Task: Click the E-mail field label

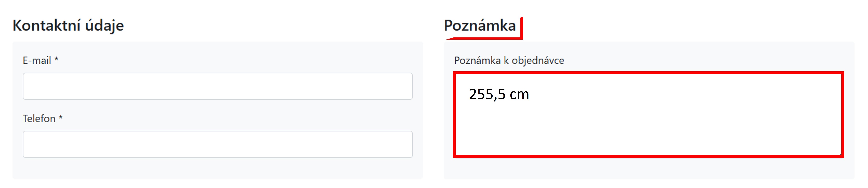Action: click(x=37, y=60)
